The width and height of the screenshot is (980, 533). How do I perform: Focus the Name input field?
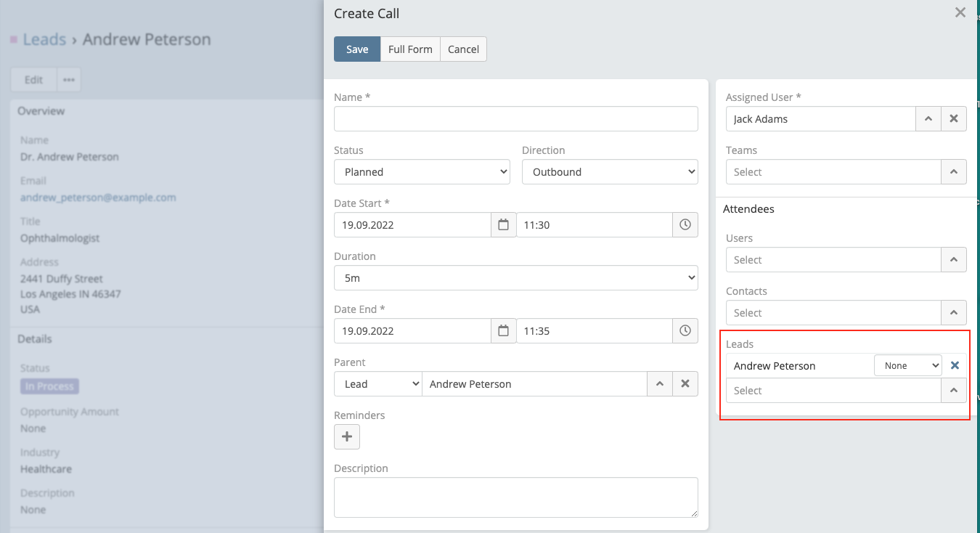click(x=515, y=119)
